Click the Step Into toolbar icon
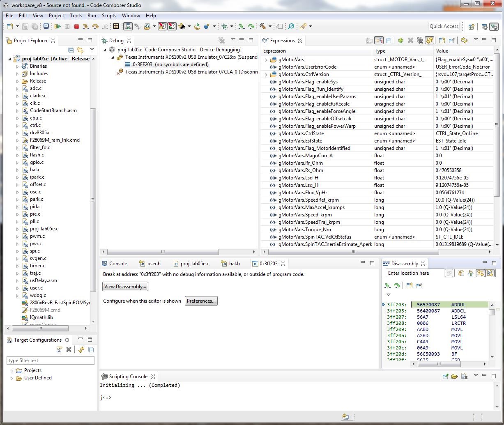The height and width of the screenshot is (425, 504). pos(86,26)
